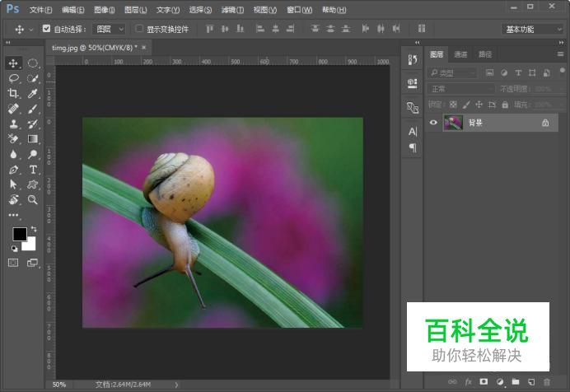This screenshot has width=570, height=392.
Task: Open the 图层 auto-select target dropdown
Action: tap(110, 29)
